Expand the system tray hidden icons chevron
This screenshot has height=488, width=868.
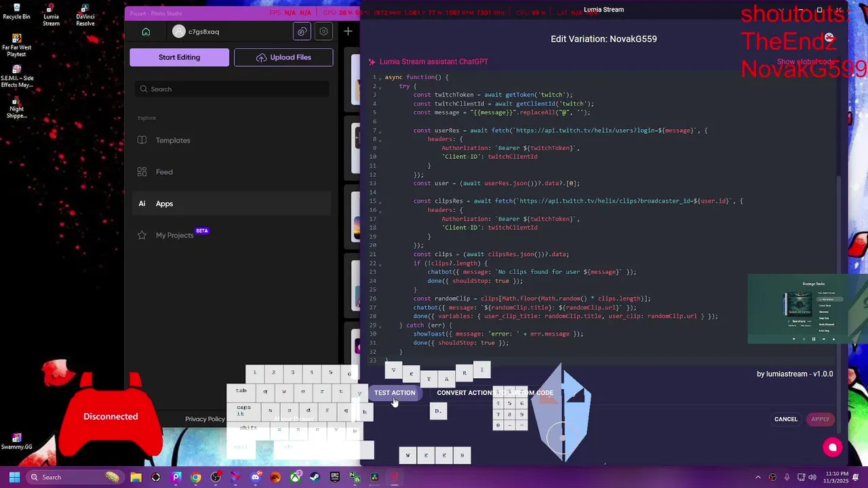pos(758,477)
